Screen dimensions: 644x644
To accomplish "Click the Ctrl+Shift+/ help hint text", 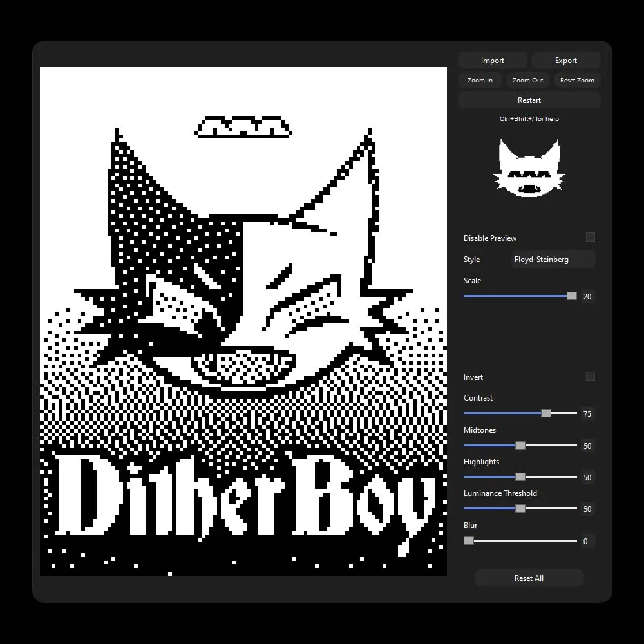I will [529, 118].
